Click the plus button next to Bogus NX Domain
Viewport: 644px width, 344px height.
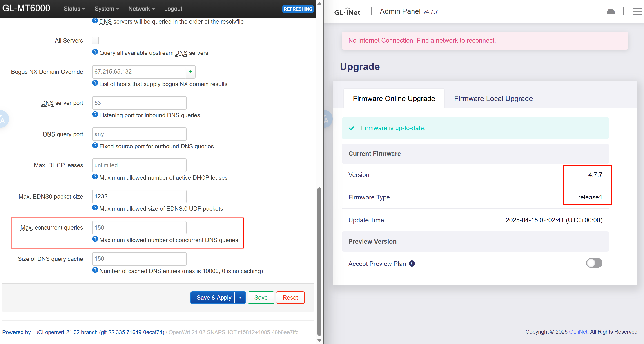(190, 72)
